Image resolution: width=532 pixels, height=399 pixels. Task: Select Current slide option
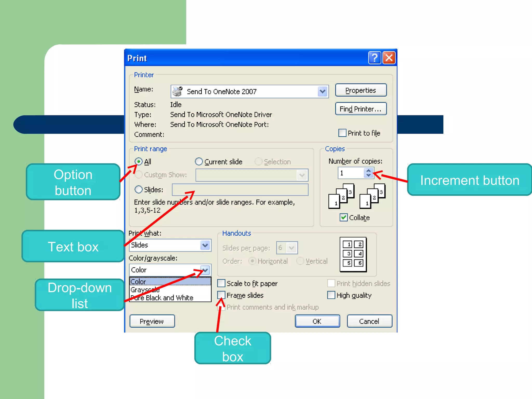click(199, 162)
